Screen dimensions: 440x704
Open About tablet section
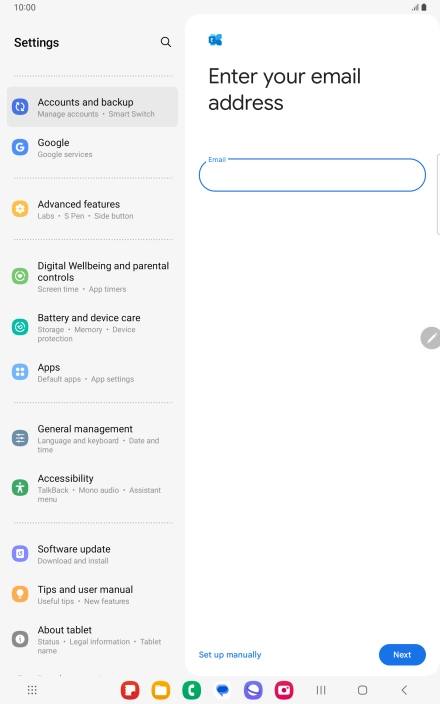pos(92,639)
